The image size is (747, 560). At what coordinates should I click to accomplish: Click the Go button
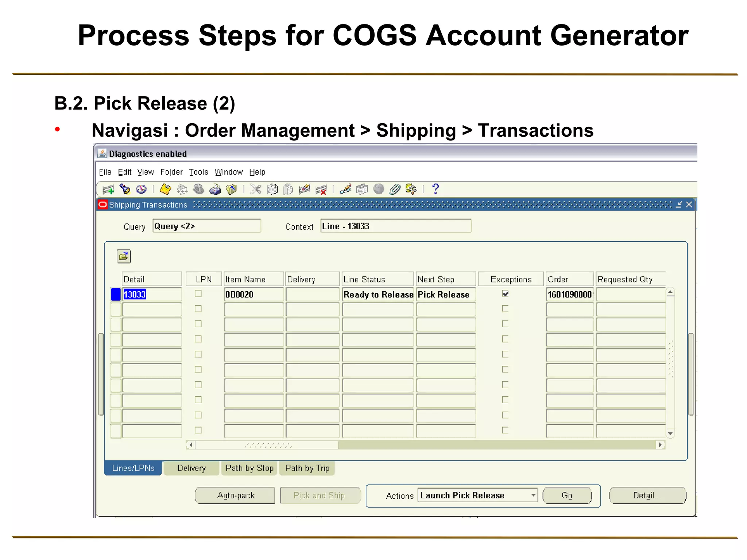coord(567,495)
